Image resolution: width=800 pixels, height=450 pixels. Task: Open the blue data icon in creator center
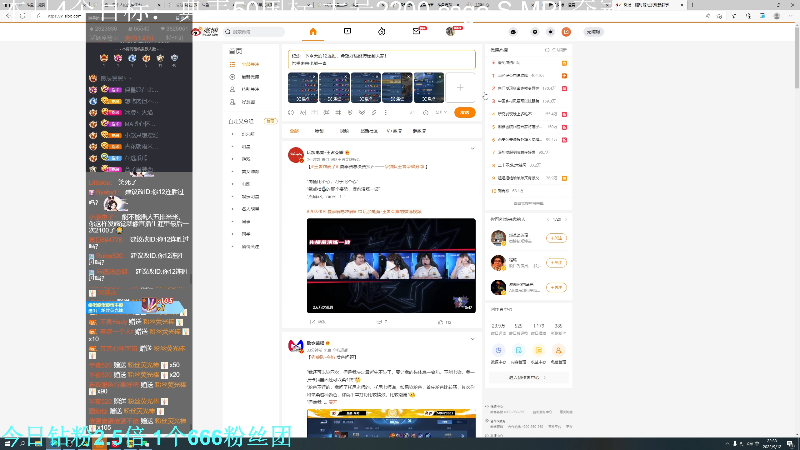point(498,350)
